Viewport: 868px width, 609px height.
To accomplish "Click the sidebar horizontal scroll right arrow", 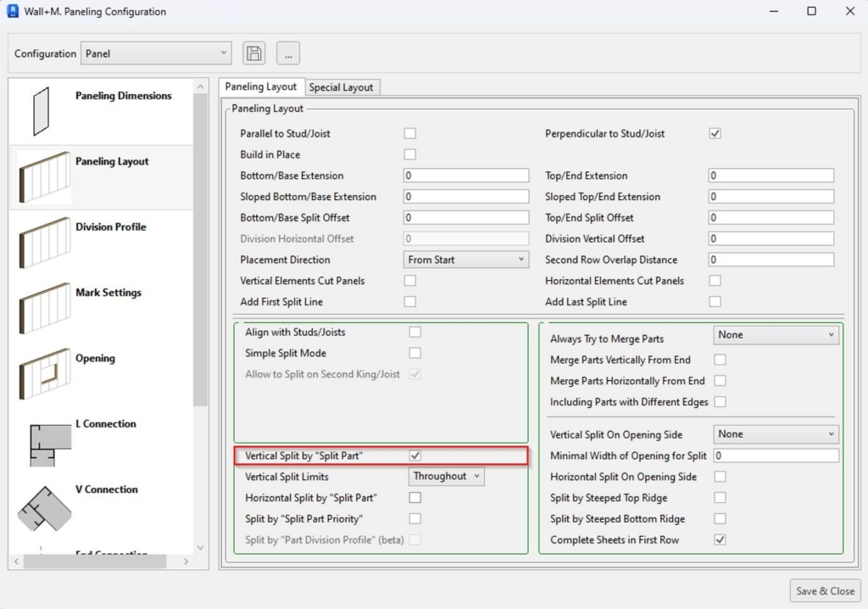I will click(x=186, y=562).
